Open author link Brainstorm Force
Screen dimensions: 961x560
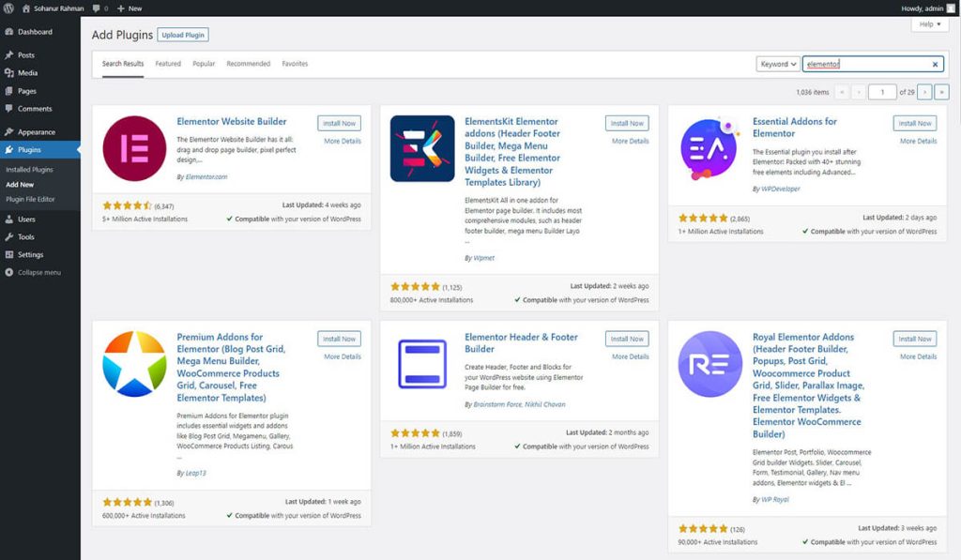tap(497, 404)
